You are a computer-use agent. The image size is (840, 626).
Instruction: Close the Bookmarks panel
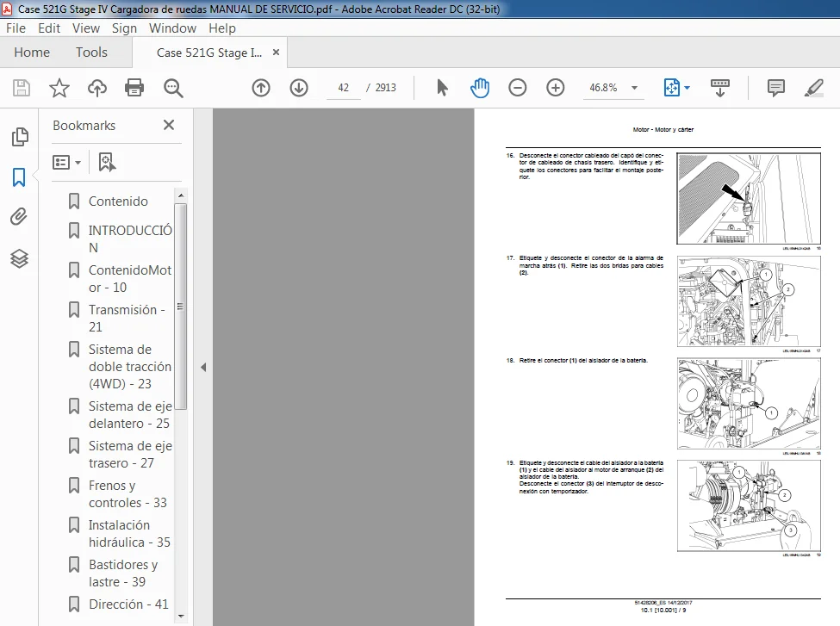coord(169,125)
